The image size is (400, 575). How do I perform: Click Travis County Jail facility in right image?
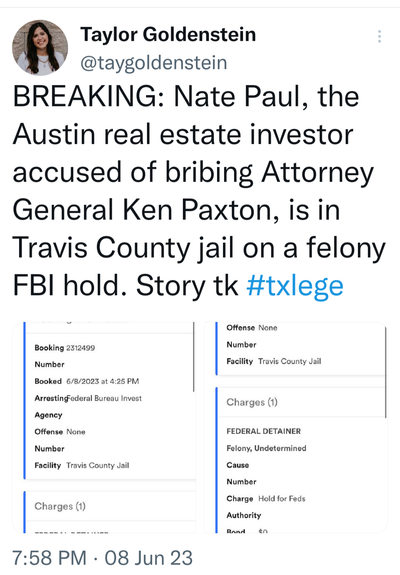[x=290, y=362]
